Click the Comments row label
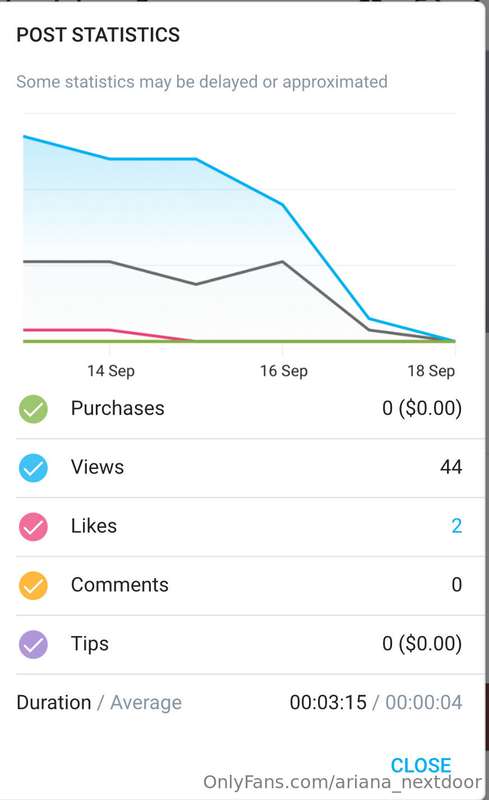 click(119, 585)
